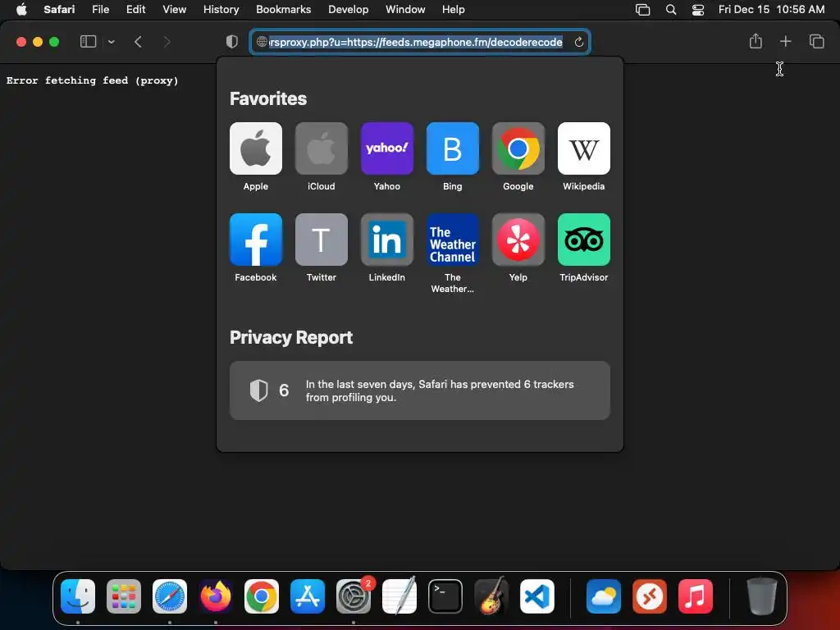Launch Google Chrome from the Dock
The height and width of the screenshot is (630, 840).
pos(262,596)
